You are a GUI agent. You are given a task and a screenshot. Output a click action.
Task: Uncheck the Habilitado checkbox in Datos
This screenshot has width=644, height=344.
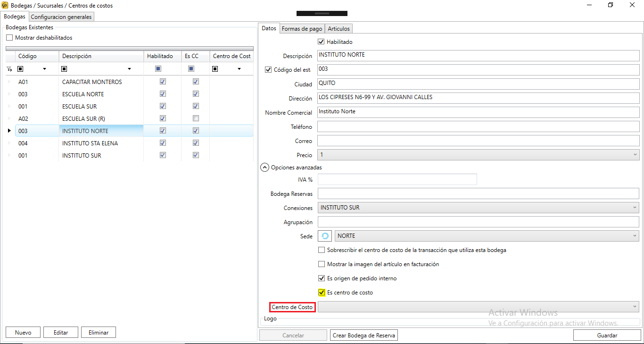coord(322,42)
